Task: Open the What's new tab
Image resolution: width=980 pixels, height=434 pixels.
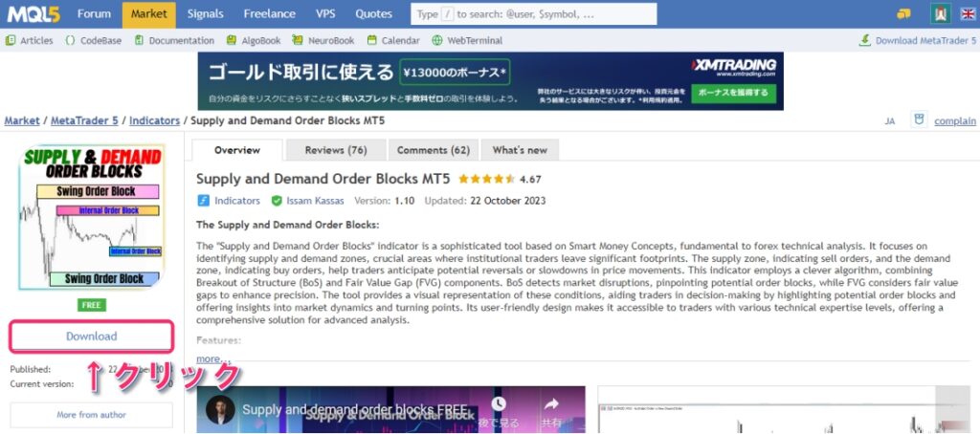Action: [520, 150]
